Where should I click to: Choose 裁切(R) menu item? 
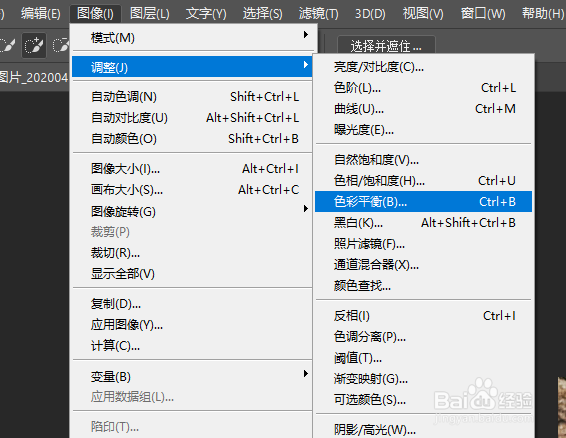(192, 253)
